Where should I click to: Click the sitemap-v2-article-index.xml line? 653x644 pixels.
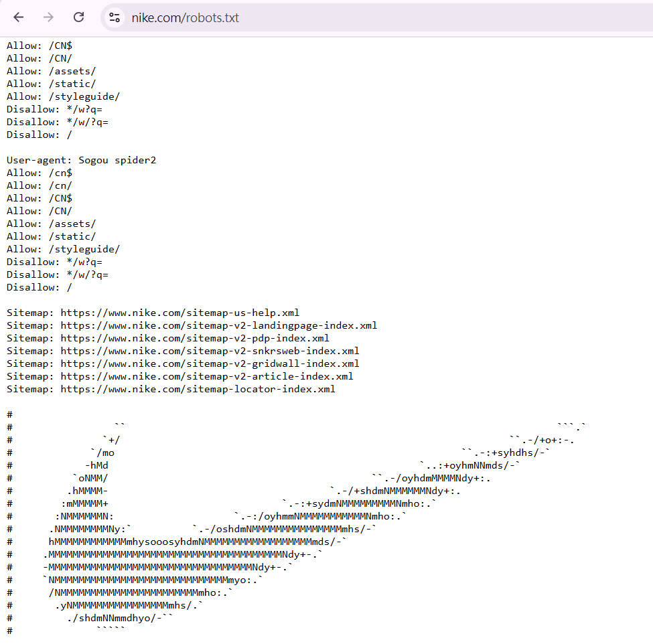180,376
